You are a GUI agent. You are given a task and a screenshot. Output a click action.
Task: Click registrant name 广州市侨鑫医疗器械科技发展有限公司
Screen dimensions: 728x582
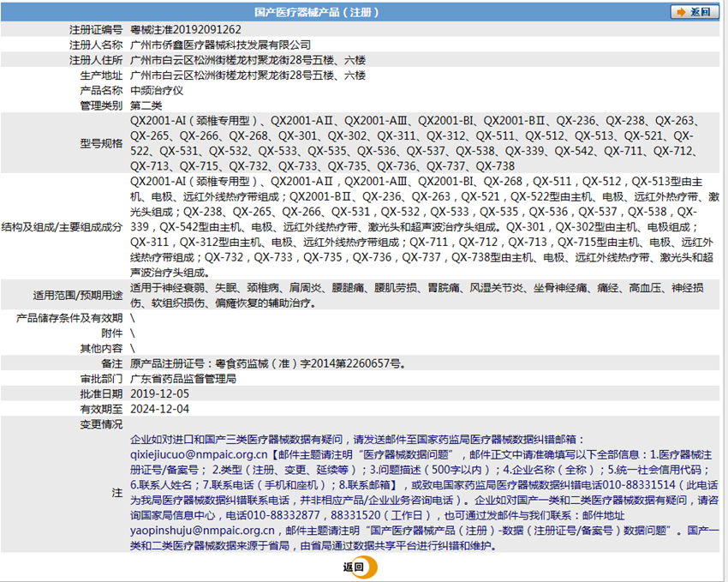(220, 45)
